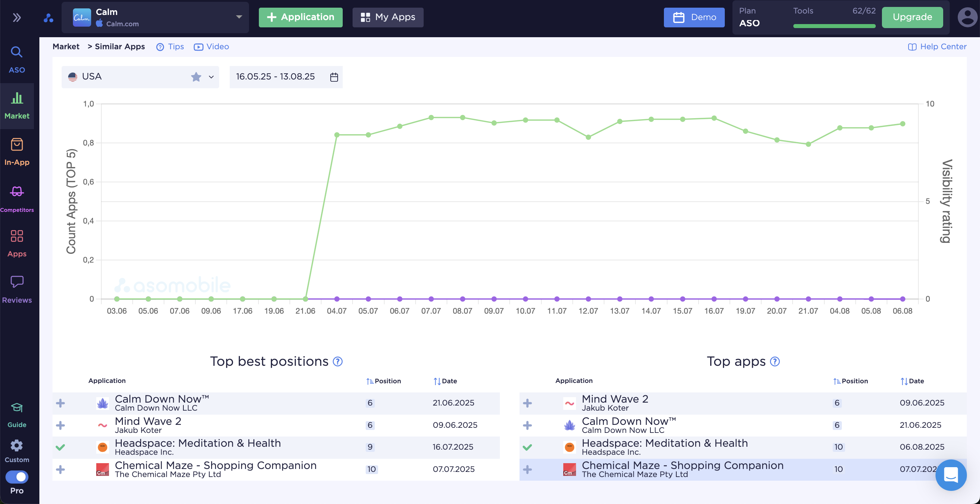Sort Top best positions by Position
The width and height of the screenshot is (980, 504).
pos(384,381)
